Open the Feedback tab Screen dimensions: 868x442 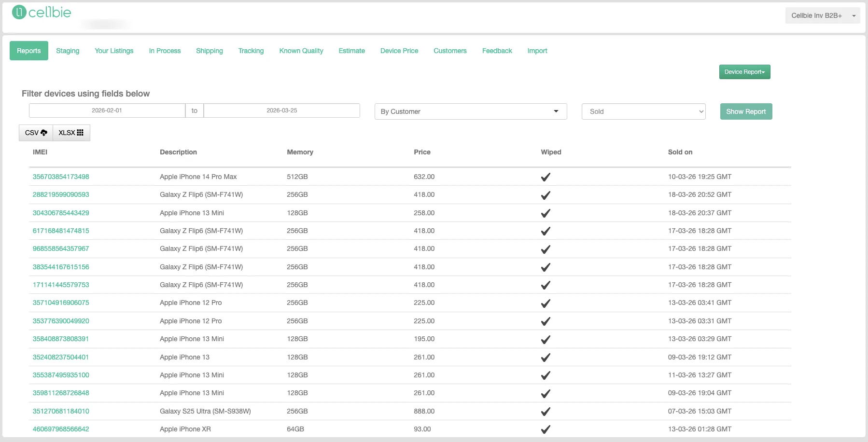[x=497, y=51]
